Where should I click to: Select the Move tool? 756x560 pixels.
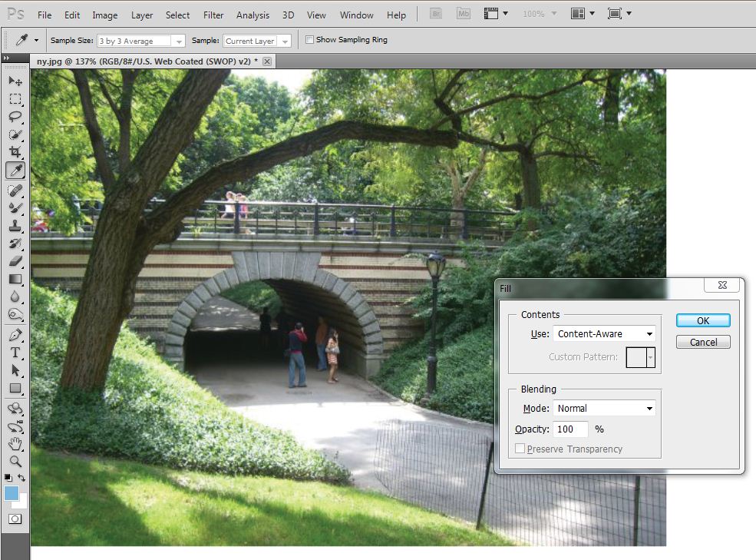(15, 81)
